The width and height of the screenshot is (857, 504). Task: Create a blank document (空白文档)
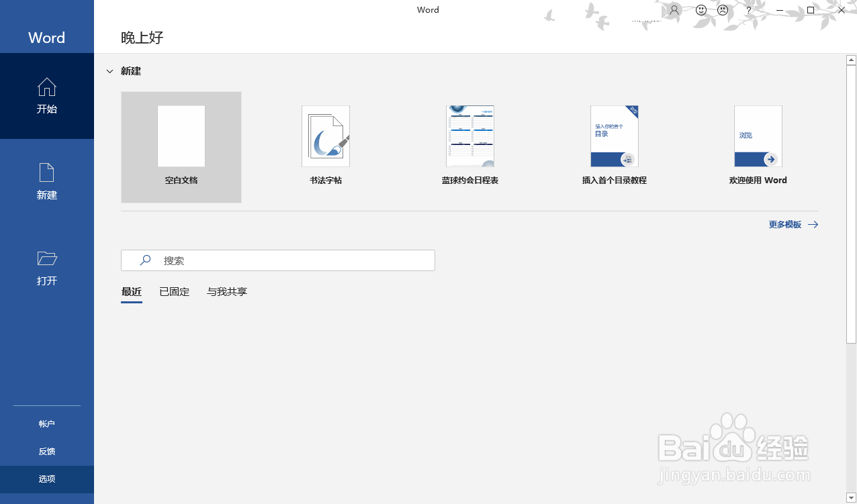coord(181,147)
